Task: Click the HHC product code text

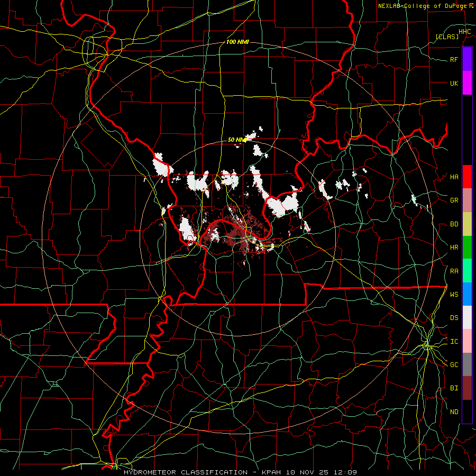Action: (x=465, y=32)
